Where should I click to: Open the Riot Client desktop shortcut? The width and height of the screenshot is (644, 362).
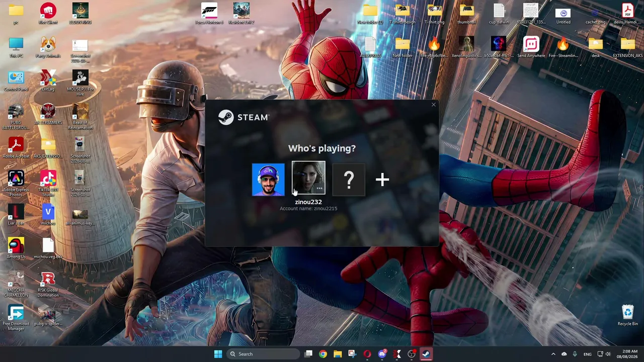tap(48, 14)
